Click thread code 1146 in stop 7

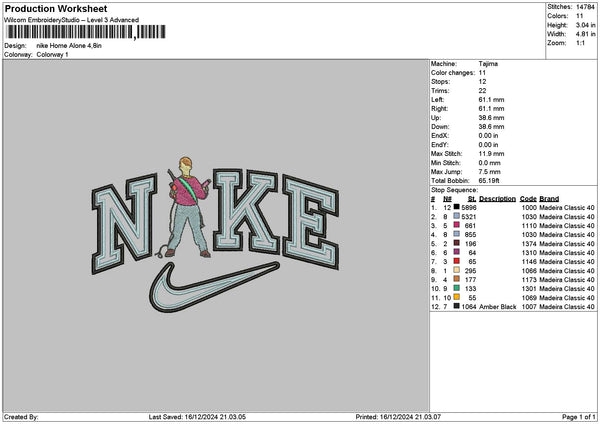click(x=529, y=262)
